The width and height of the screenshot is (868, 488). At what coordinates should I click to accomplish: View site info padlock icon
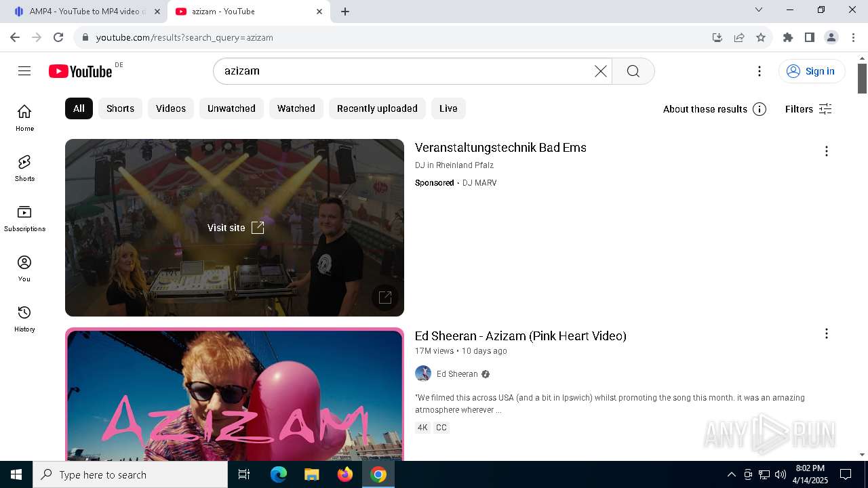click(x=85, y=37)
